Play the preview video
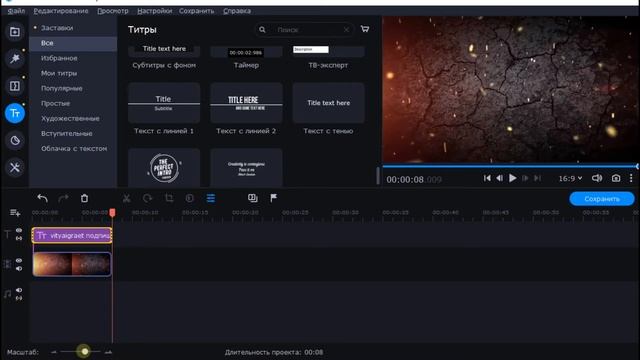Viewport: 640px width, 360px height. (513, 178)
